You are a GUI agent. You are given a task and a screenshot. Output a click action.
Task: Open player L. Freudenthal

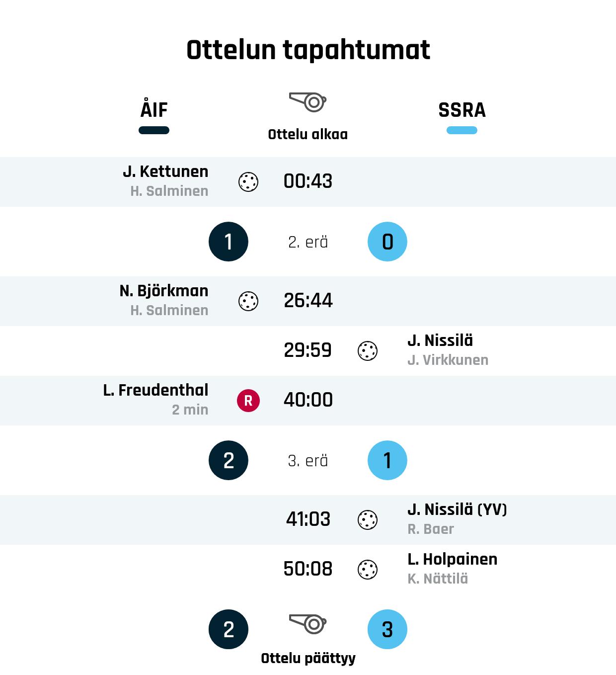(155, 390)
